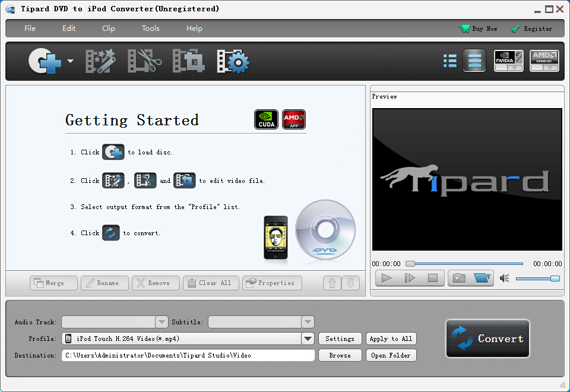Viewport: 570px width, 392px height.
Task: Open the Load Disc dropdown arrow
Action: point(70,61)
